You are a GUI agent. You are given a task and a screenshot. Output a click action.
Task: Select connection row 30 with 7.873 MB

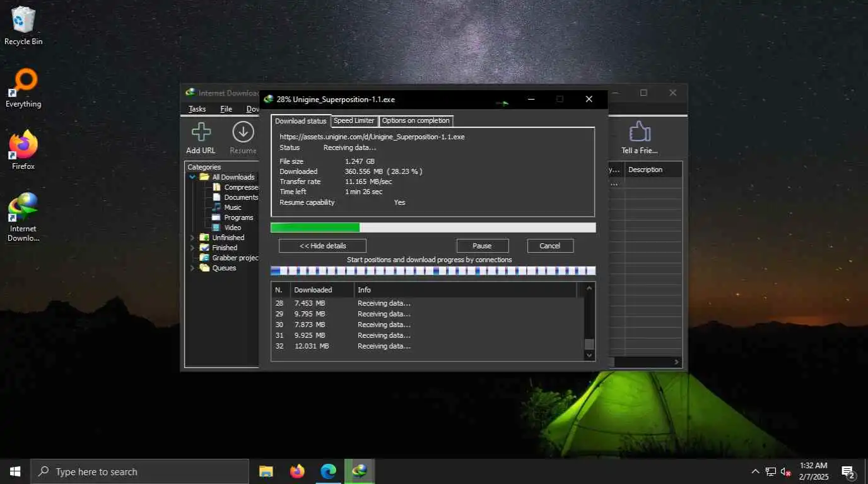click(x=428, y=325)
